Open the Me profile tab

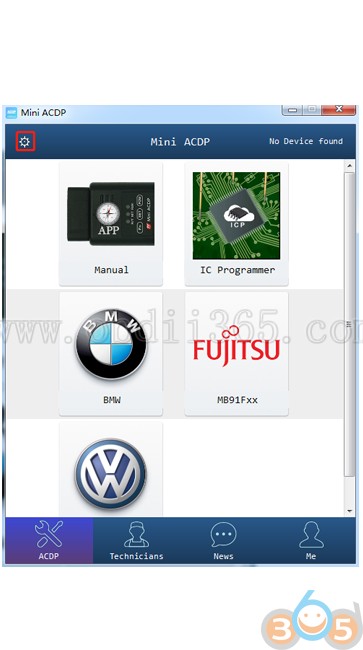(x=311, y=540)
